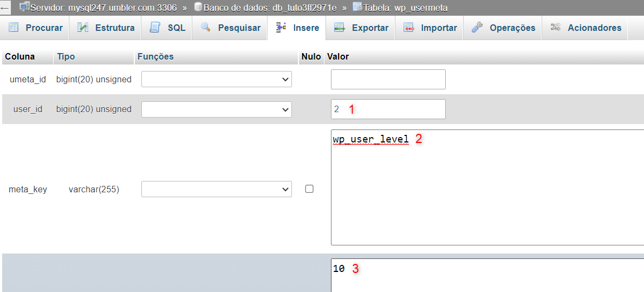Click the SQL tab icon

click(155, 28)
